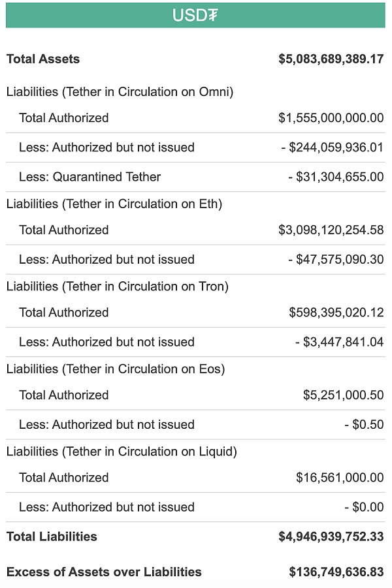The height and width of the screenshot is (588, 392).
Task: Click the Tether in Circulation on Eth heading
Action: coord(114,204)
